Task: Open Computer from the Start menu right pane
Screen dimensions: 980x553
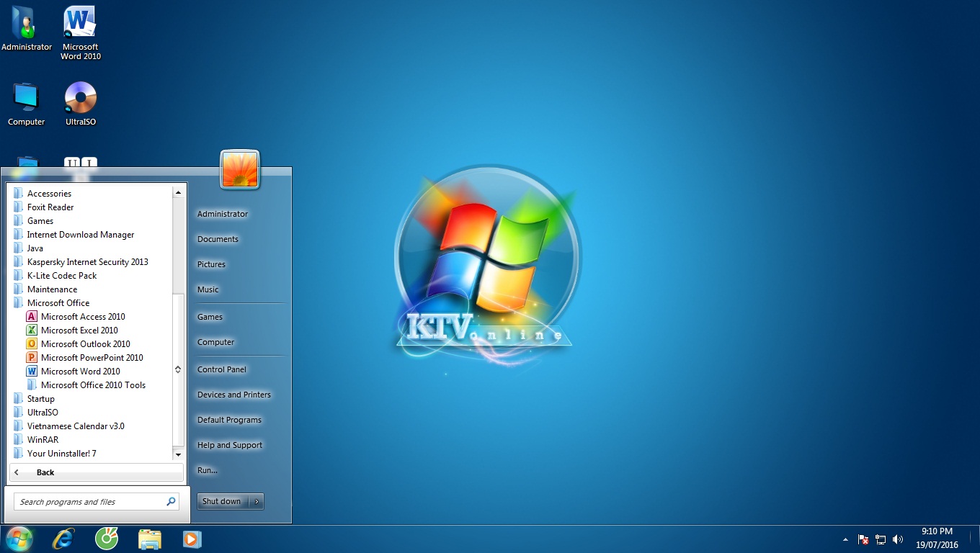Action: (216, 342)
